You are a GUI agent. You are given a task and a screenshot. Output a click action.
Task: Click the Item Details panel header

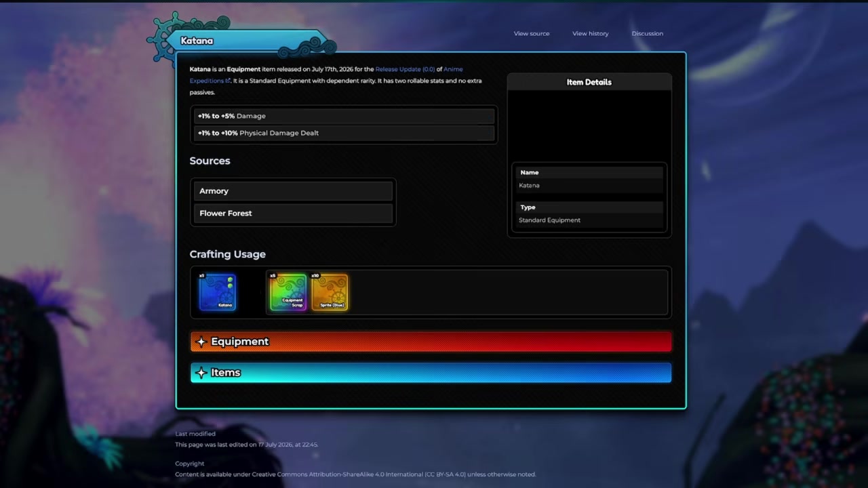[x=589, y=82]
